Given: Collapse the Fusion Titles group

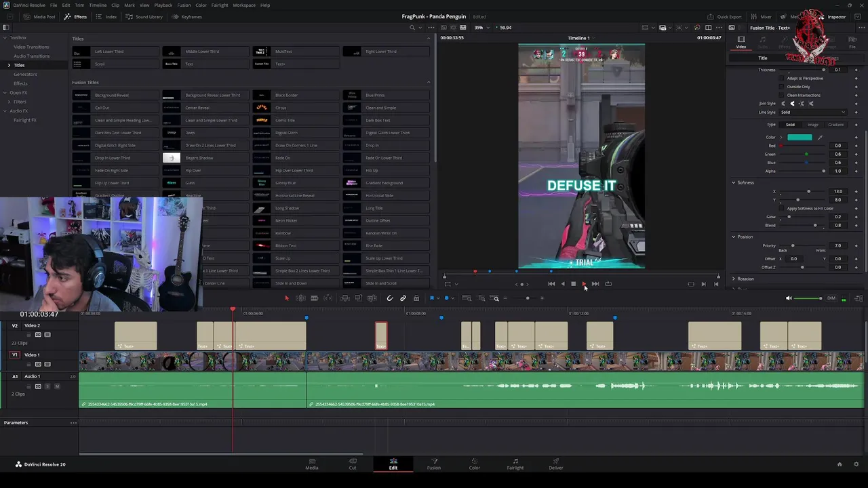Looking at the screenshot, I should click(x=428, y=83).
